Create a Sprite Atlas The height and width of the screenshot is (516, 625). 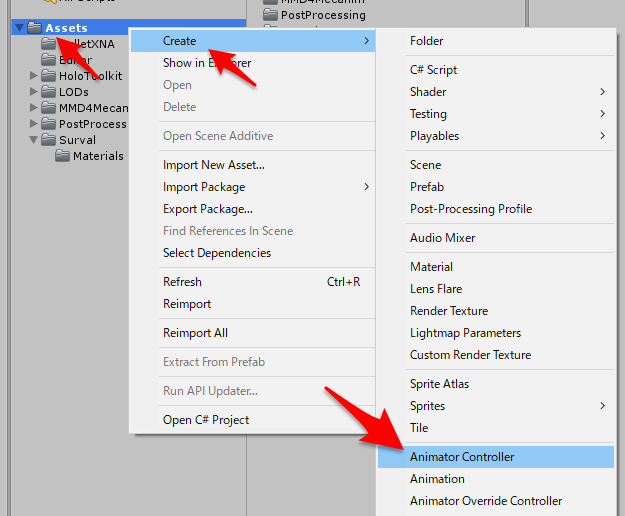496,384
